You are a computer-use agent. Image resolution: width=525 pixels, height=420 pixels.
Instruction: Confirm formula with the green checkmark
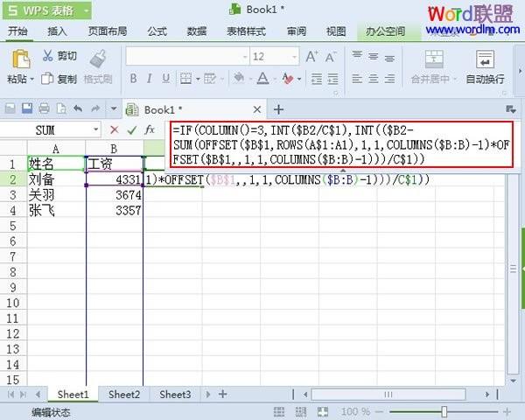click(132, 129)
